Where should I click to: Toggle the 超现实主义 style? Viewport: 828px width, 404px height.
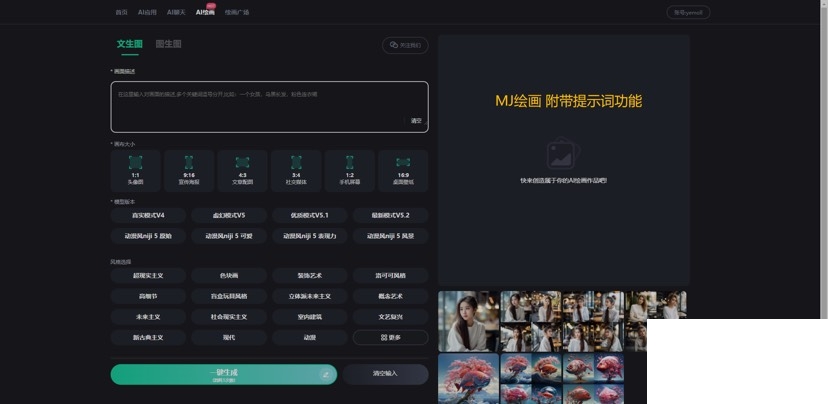pos(148,276)
